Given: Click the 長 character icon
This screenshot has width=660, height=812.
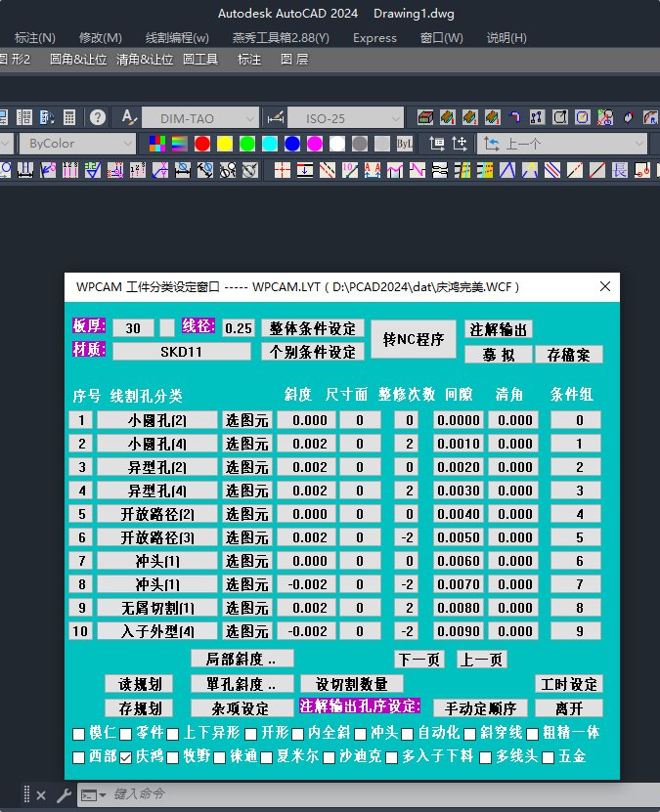Looking at the screenshot, I should tap(620, 170).
